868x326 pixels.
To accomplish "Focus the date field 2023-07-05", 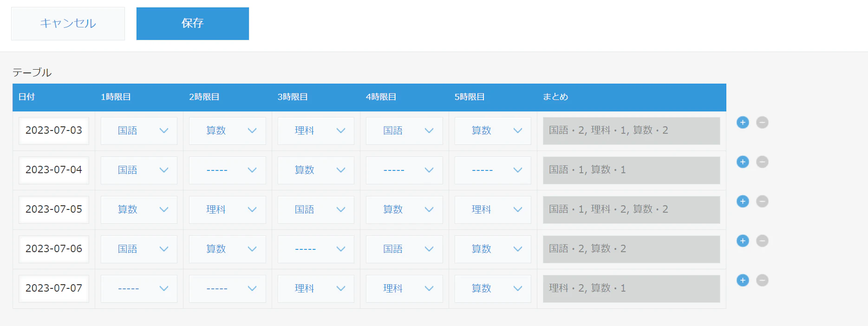I will (x=54, y=210).
